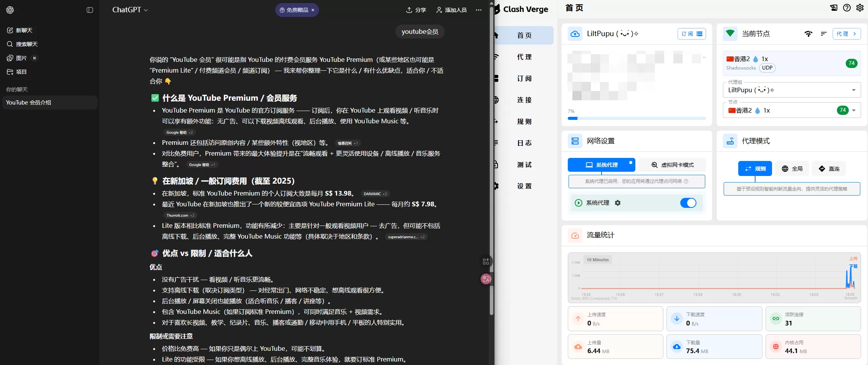The width and height of the screenshot is (868, 365).
Task: Click the ChatGPT logo icon
Action: click(x=10, y=10)
